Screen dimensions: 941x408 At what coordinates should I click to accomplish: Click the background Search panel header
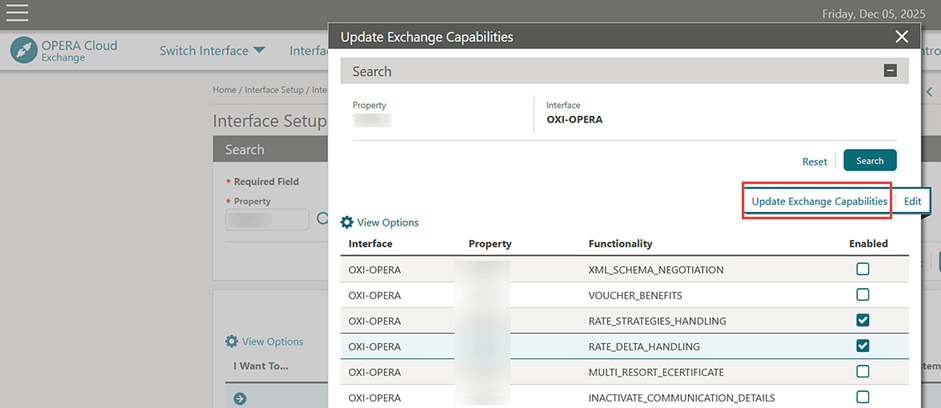point(270,149)
